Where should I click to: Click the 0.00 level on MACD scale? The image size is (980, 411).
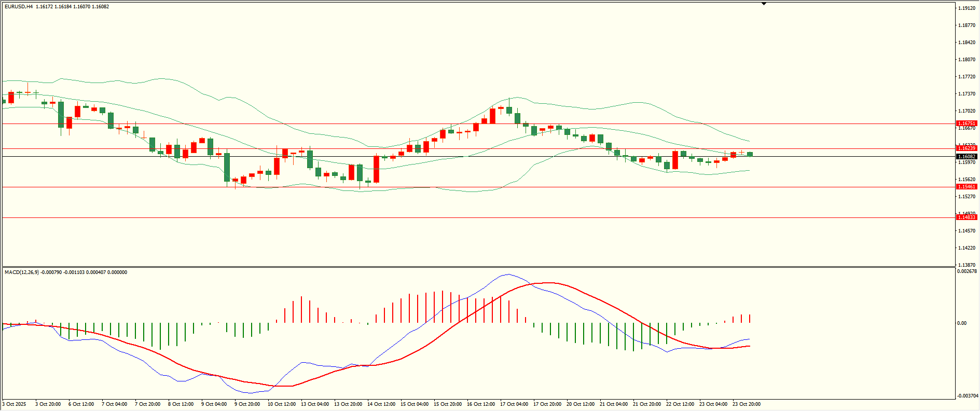[962, 323]
